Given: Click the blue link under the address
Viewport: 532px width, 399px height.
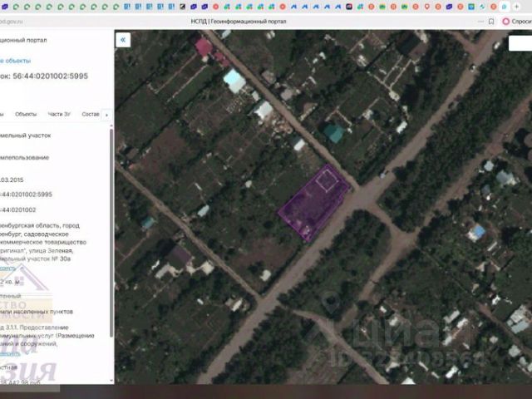Looking at the screenshot, I should click(x=8, y=268).
